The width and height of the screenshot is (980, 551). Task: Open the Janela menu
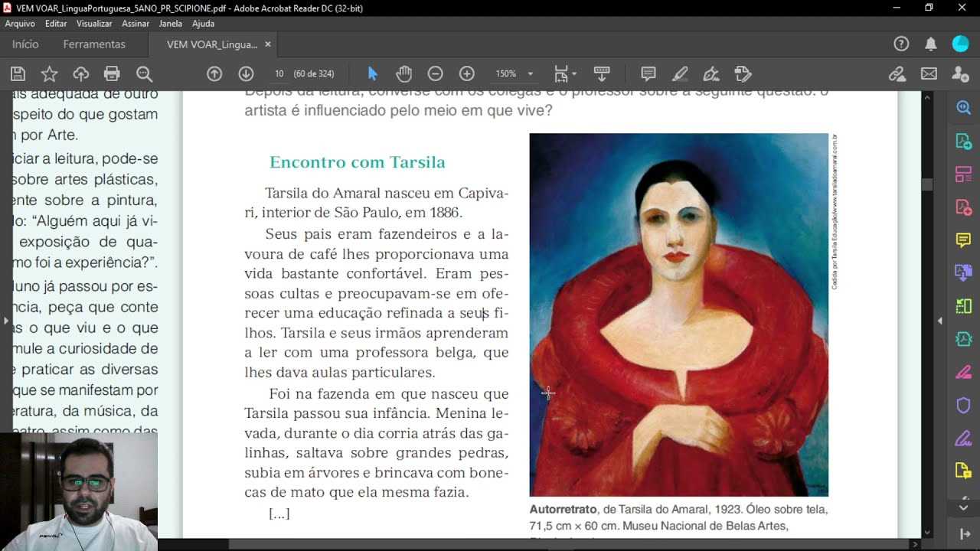(170, 24)
